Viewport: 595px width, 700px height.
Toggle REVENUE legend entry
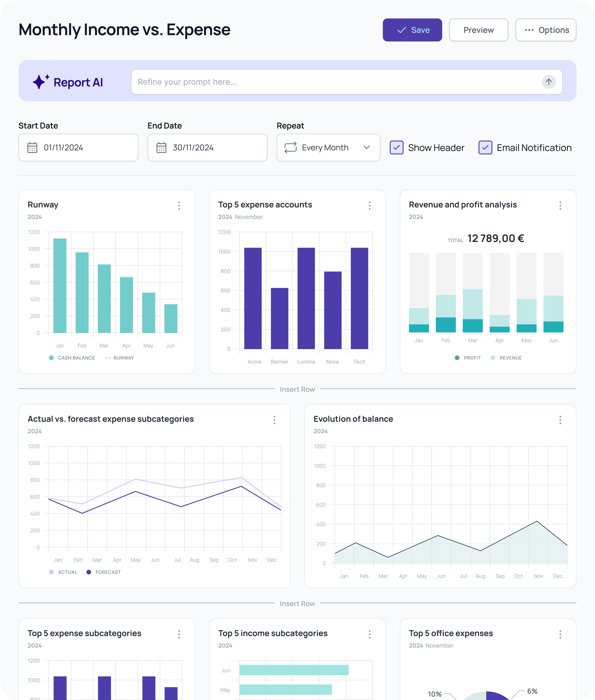click(506, 358)
